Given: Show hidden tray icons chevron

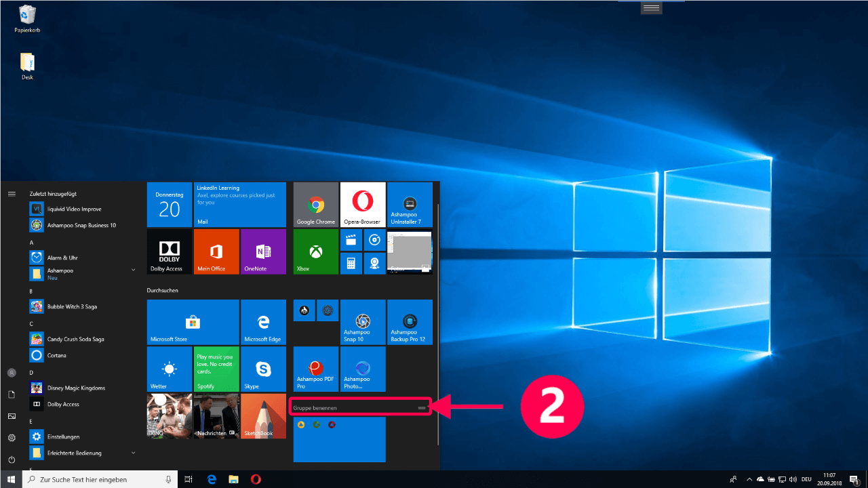Looking at the screenshot, I should (749, 479).
